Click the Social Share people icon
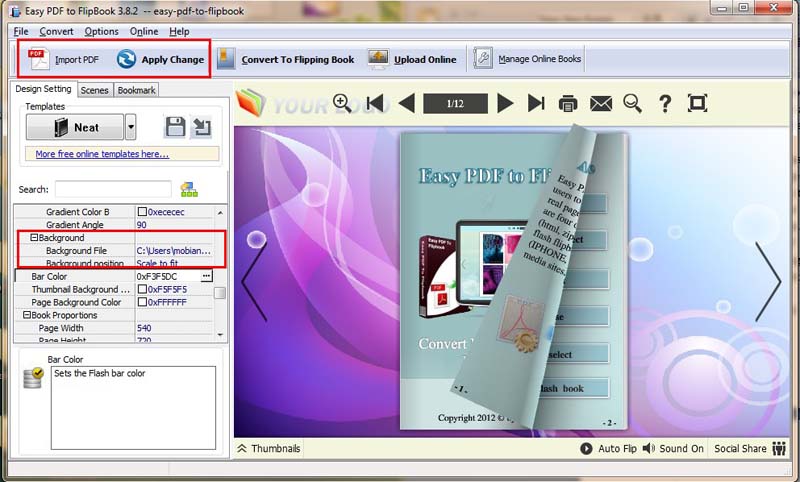Viewport: 800px width, 482px height. pos(779,448)
